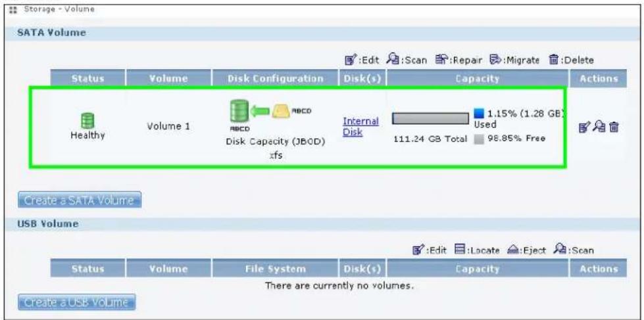Click the Volume 1 name cell
Image resolution: width=644 pixels, height=320 pixels.
pyautogui.click(x=168, y=126)
